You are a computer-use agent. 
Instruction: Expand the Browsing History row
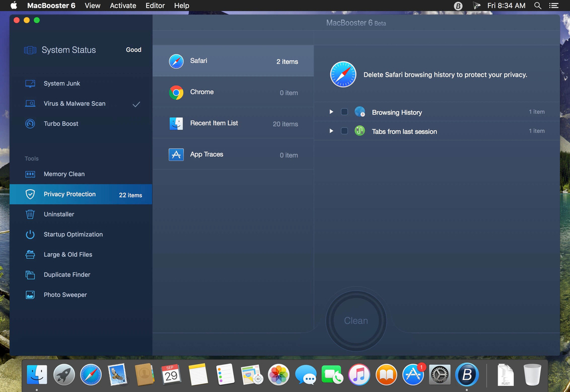(x=331, y=112)
